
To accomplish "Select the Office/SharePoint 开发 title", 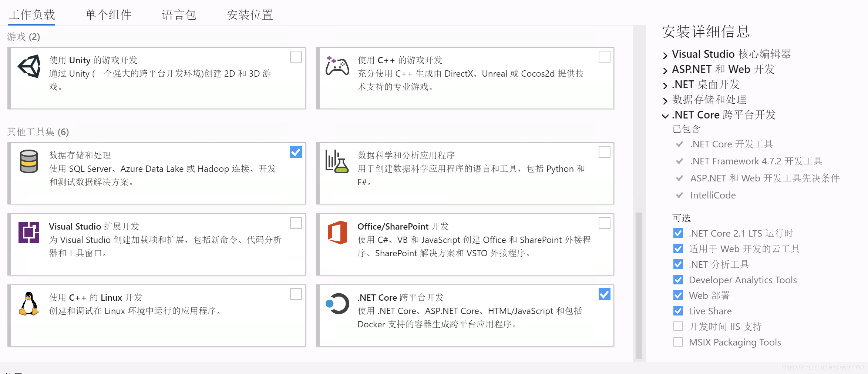I will click(403, 226).
